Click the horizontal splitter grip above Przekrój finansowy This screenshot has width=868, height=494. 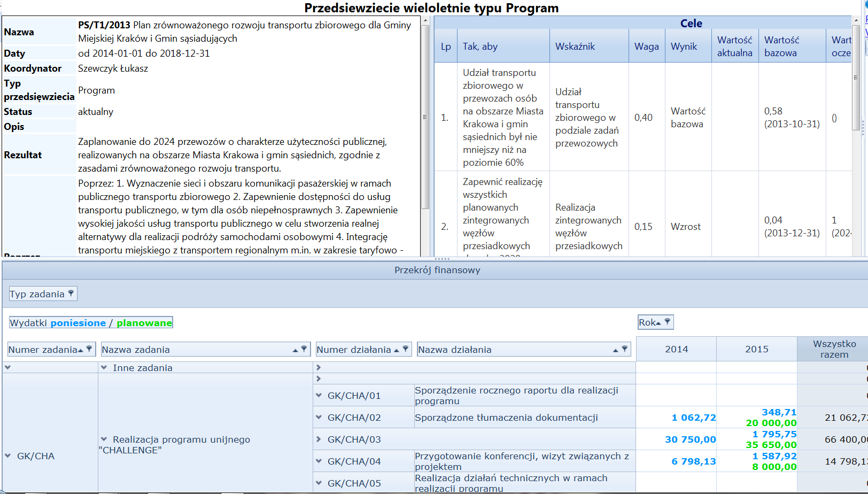(441, 259)
